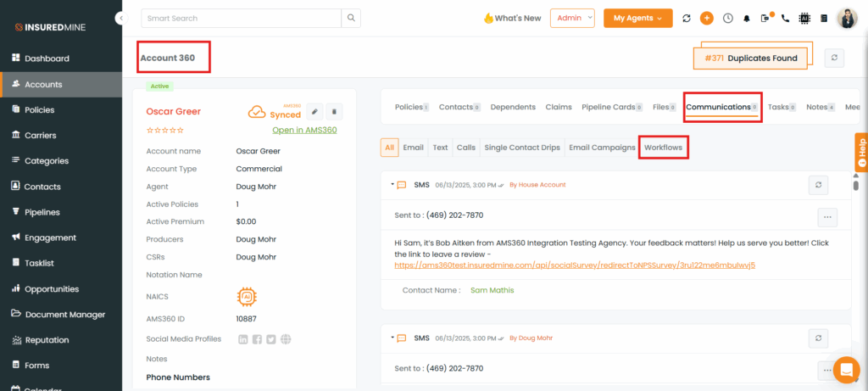Open the Twitter social profile icon
Viewport: 868px width, 391px height.
pos(270,339)
